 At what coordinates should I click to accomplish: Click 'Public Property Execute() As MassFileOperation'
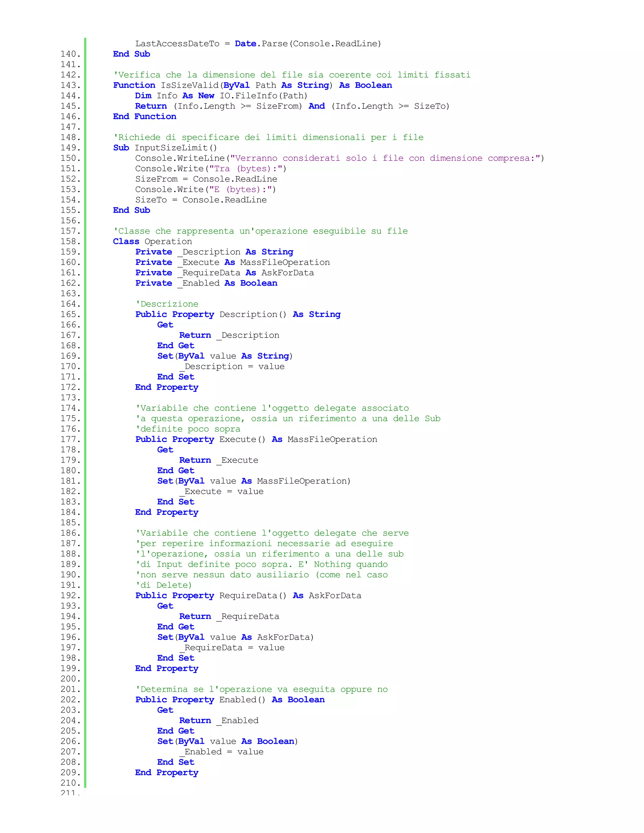click(x=256, y=439)
